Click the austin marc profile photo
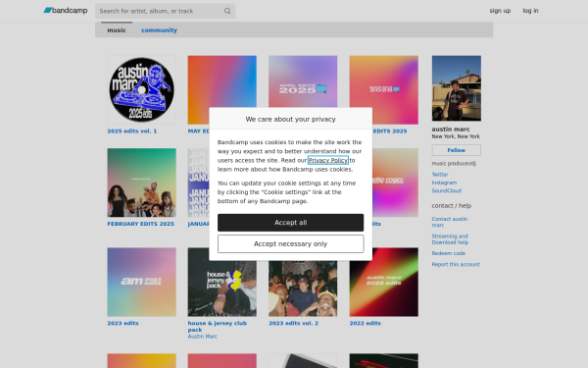Screen dimensions: 588x368 457,88
